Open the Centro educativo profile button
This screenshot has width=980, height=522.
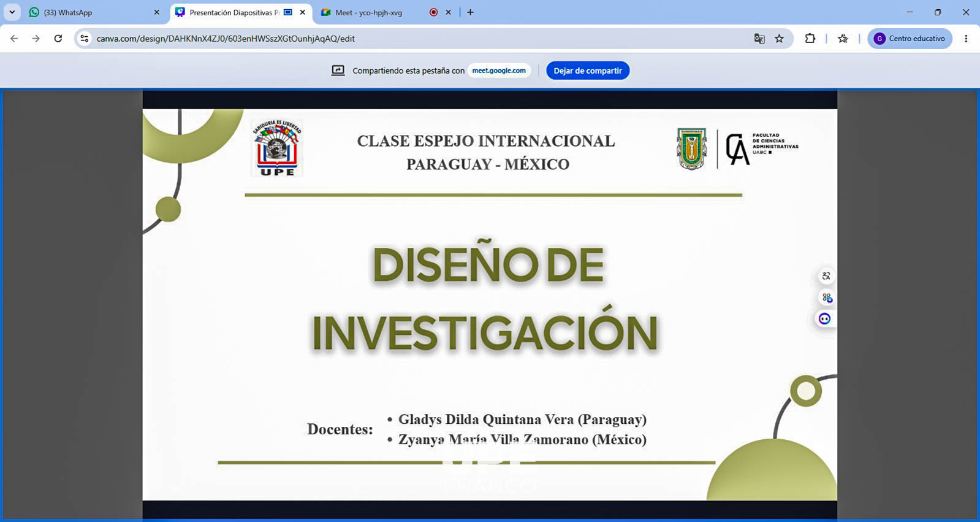click(910, 39)
